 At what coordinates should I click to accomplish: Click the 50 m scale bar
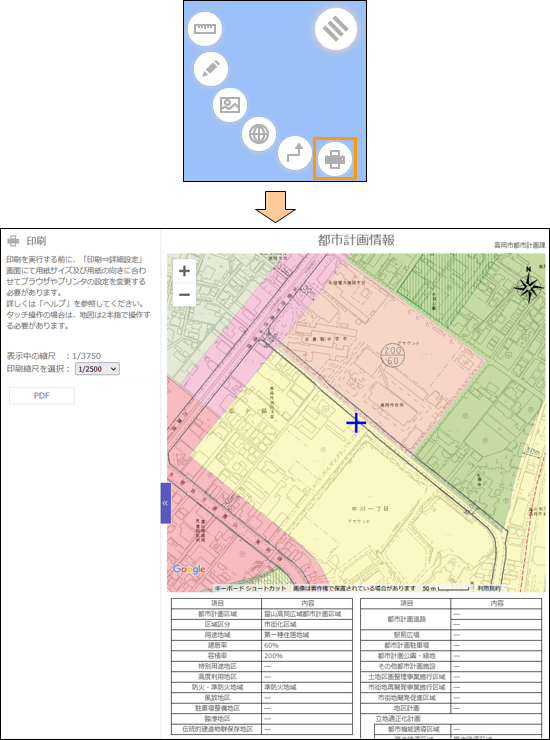tap(446, 589)
